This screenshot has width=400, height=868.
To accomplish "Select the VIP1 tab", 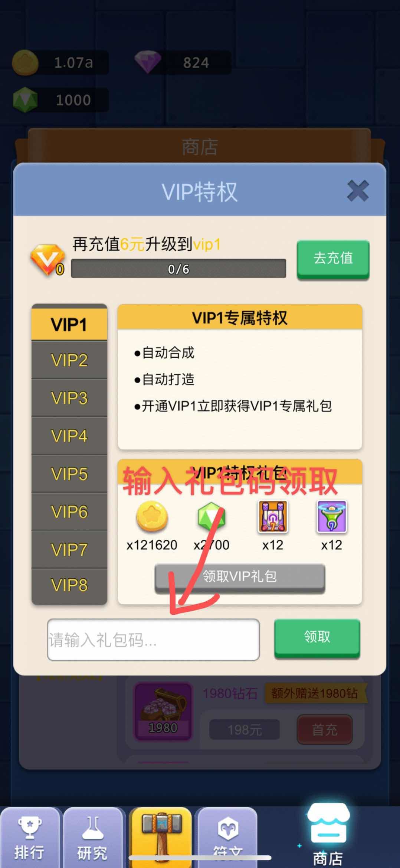I will (69, 324).
